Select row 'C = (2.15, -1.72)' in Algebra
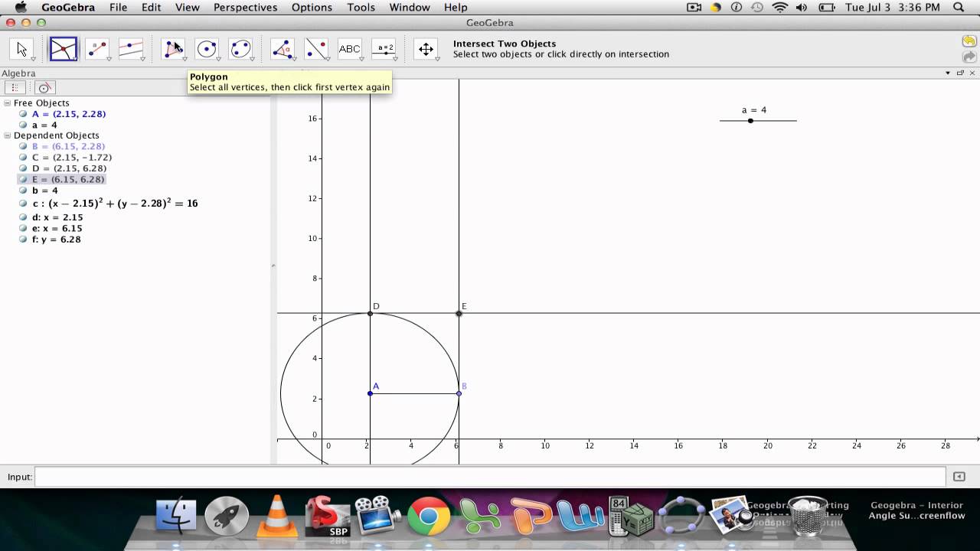The image size is (980, 551). point(72,158)
